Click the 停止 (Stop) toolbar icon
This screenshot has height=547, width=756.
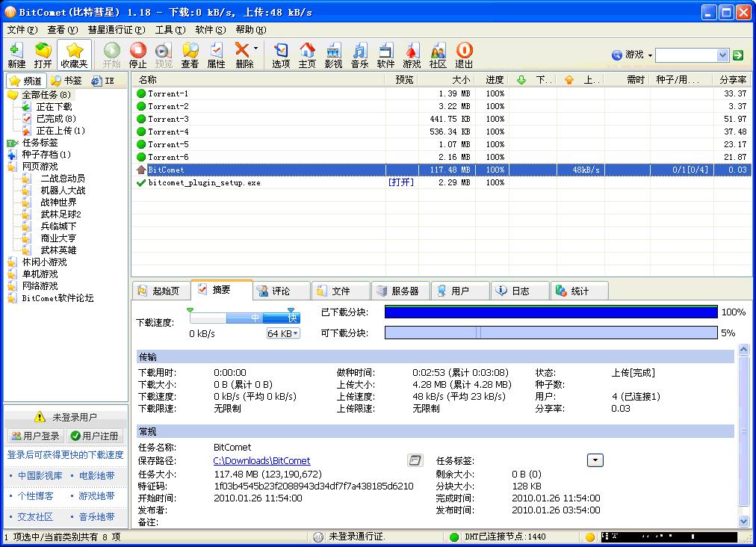click(x=137, y=55)
